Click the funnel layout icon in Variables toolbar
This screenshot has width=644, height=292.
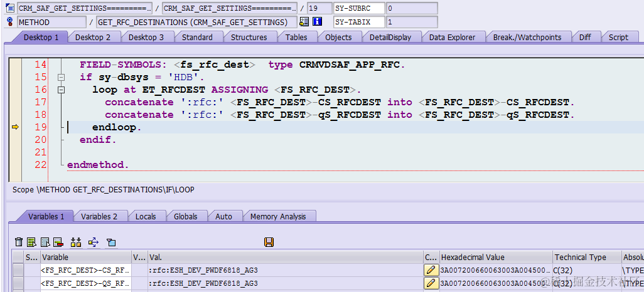tap(111, 242)
